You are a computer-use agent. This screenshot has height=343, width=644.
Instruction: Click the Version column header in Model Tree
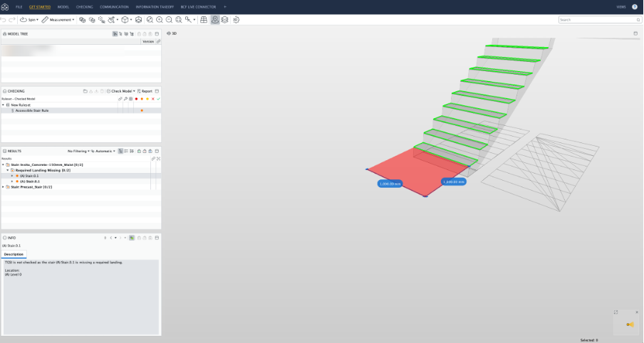point(148,41)
